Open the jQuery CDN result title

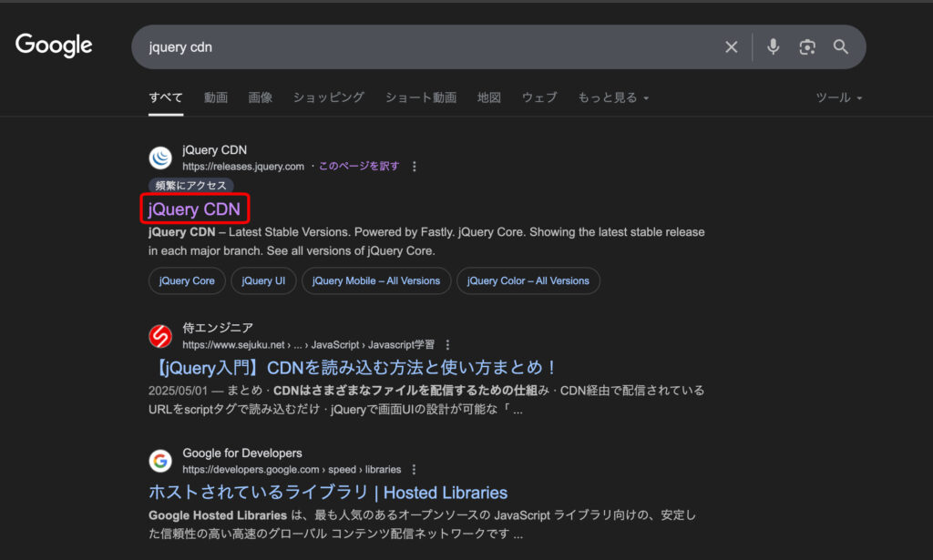pos(194,209)
